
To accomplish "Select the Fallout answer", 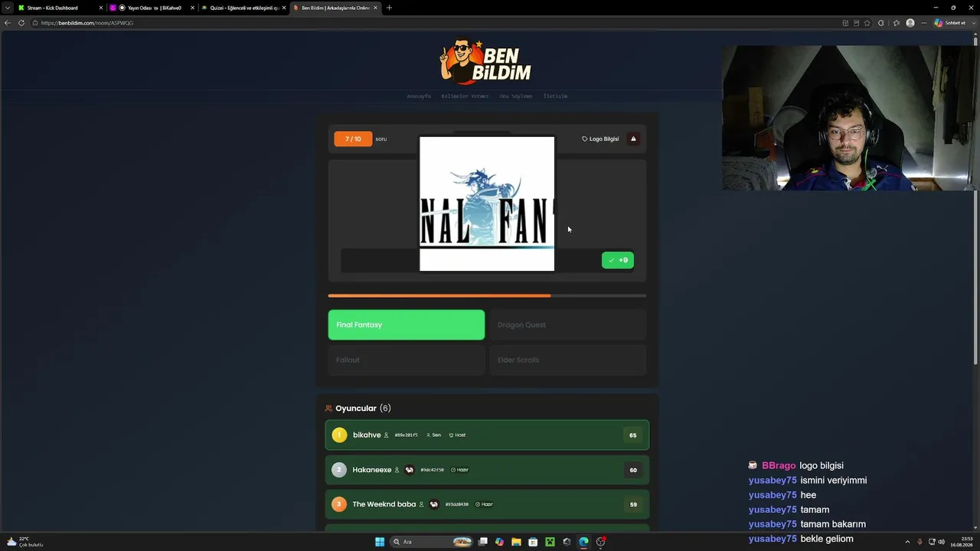I will pyautogui.click(x=407, y=360).
